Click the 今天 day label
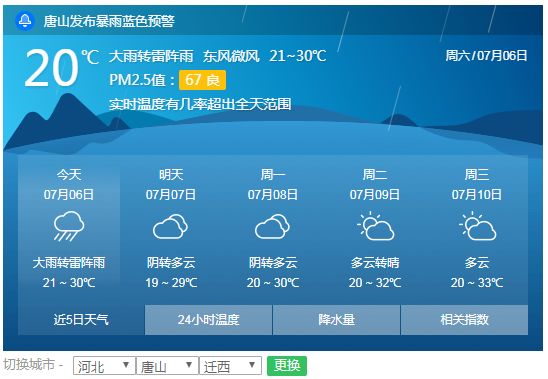Screen dimensions: 548x379 69,174
